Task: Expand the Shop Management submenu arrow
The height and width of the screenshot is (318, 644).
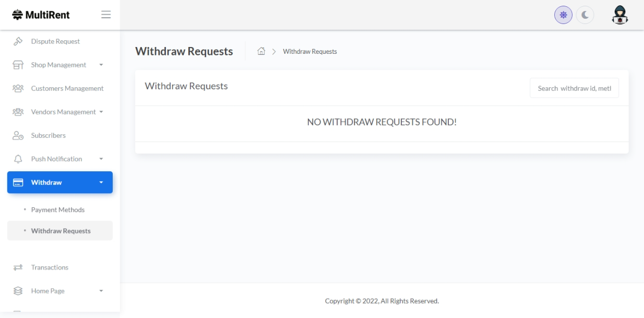Action: (101, 65)
